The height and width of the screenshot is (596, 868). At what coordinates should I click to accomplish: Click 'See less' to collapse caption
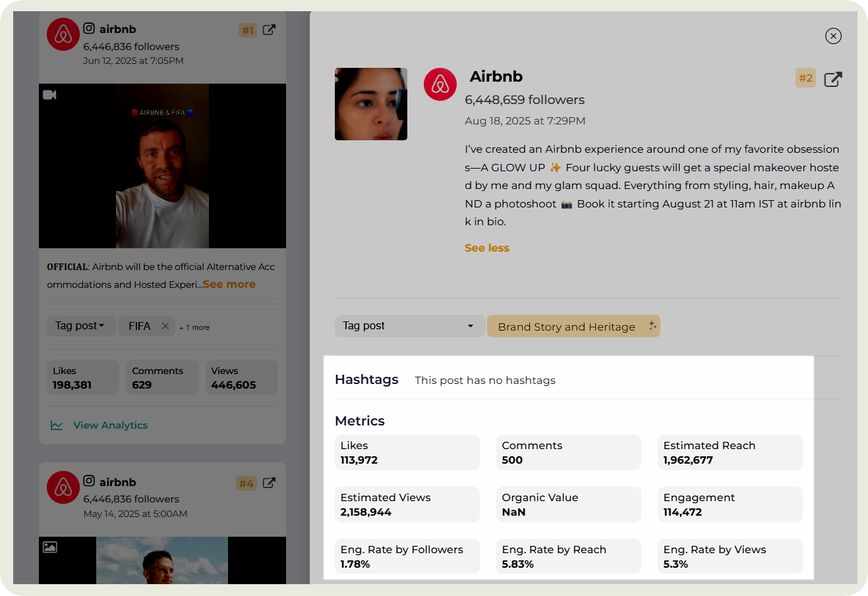(x=487, y=248)
